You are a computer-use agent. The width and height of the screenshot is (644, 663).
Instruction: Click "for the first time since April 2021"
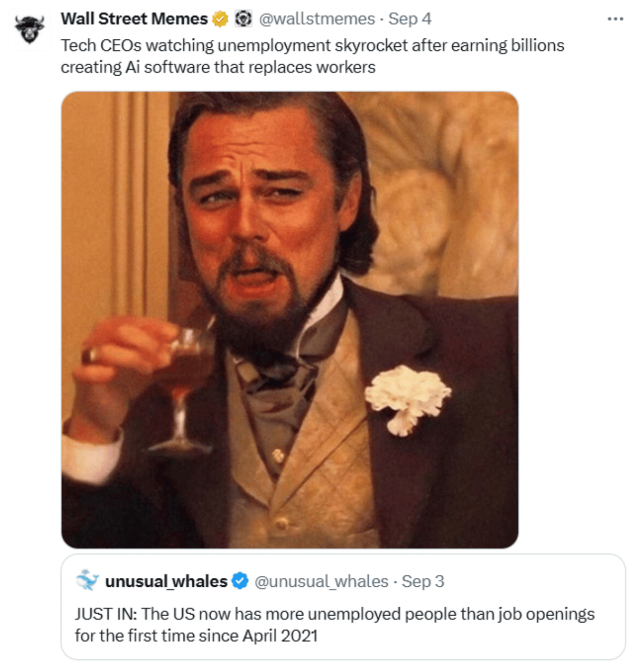click(x=196, y=636)
